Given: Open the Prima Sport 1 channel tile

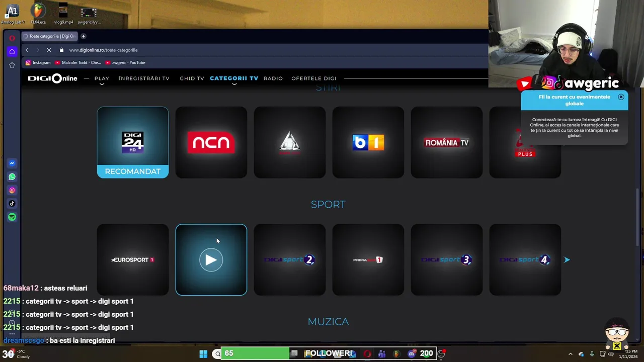Looking at the screenshot, I should 368,260.
